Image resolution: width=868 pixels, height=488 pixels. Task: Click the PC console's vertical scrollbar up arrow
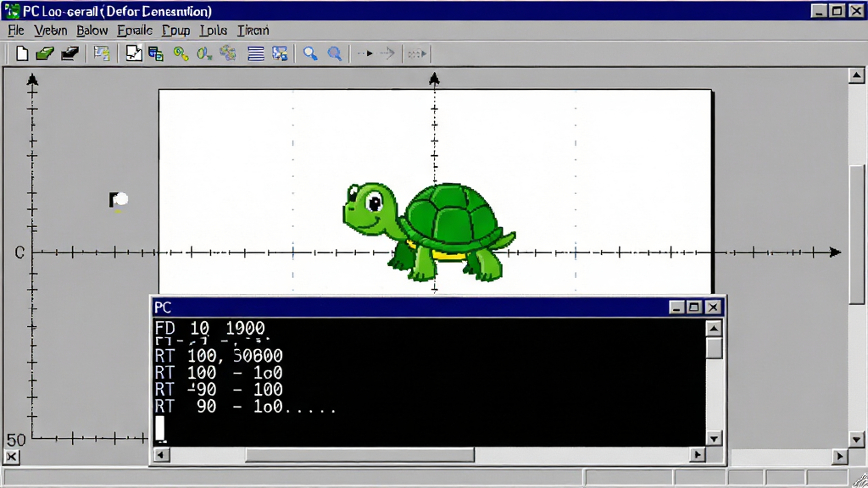tap(714, 329)
